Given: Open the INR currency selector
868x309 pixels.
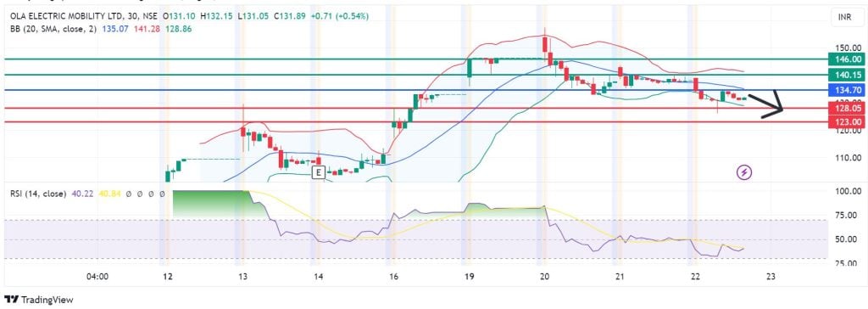Looking at the screenshot, I should (845, 18).
